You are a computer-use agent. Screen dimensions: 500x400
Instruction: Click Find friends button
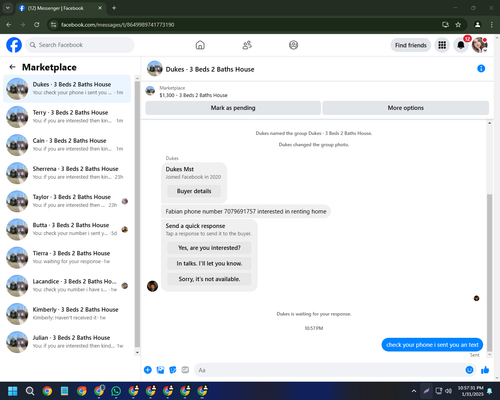tap(411, 45)
